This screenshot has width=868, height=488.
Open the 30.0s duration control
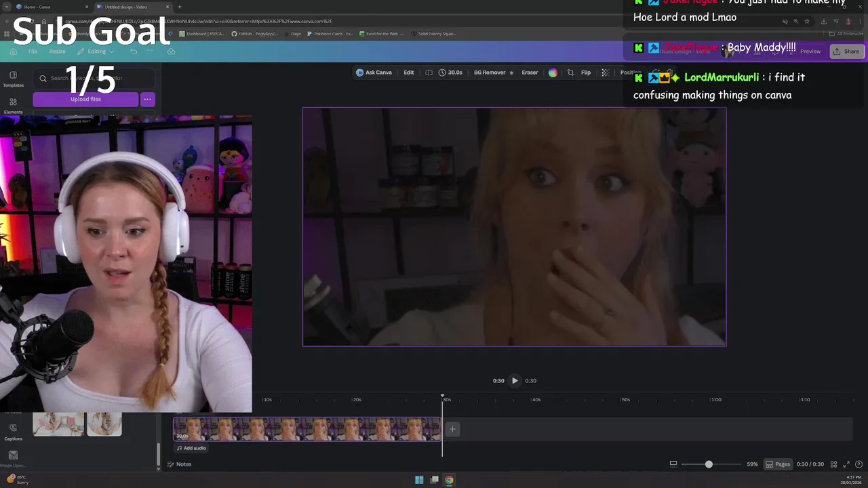tap(450, 73)
